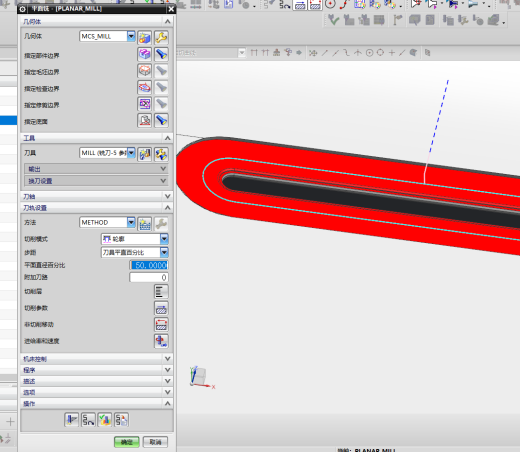Click the verify tool path icon
The height and width of the screenshot is (452, 520).
pos(105,420)
